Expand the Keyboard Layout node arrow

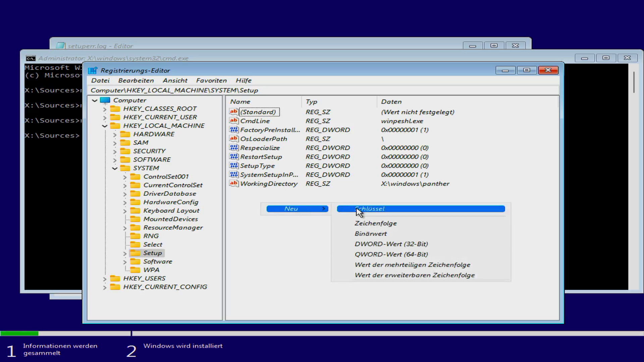(x=125, y=211)
